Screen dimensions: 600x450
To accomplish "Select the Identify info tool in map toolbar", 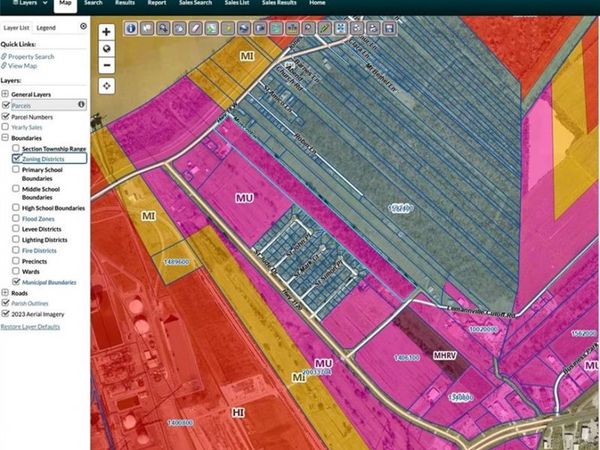I will coord(131,28).
